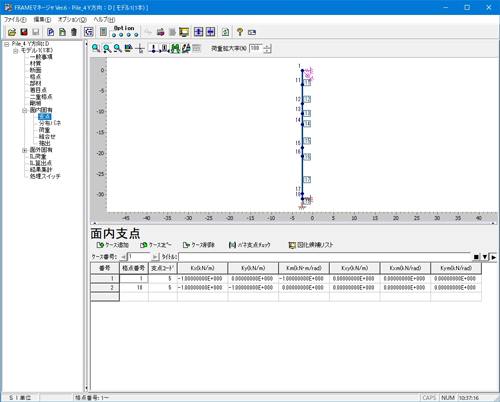500x402 pixels.
Task: Open the title dropdown arrow at row end
Action: pyautogui.click(x=485, y=257)
